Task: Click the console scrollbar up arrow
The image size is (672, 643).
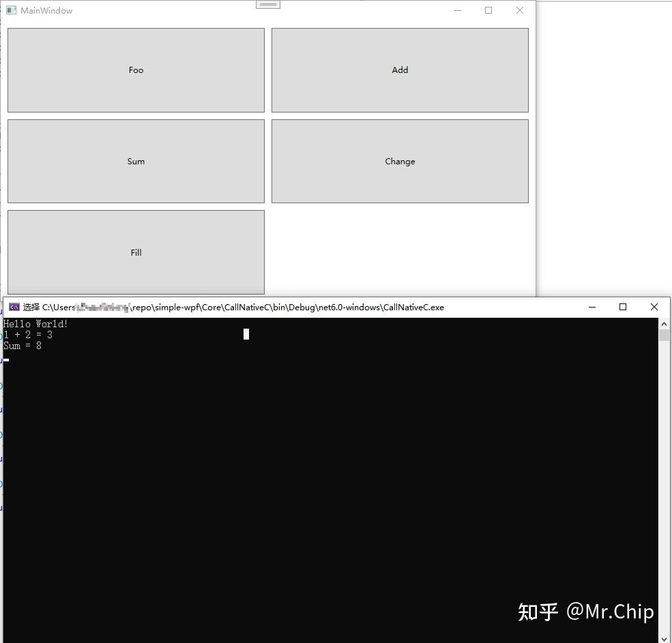Action: 663,323
